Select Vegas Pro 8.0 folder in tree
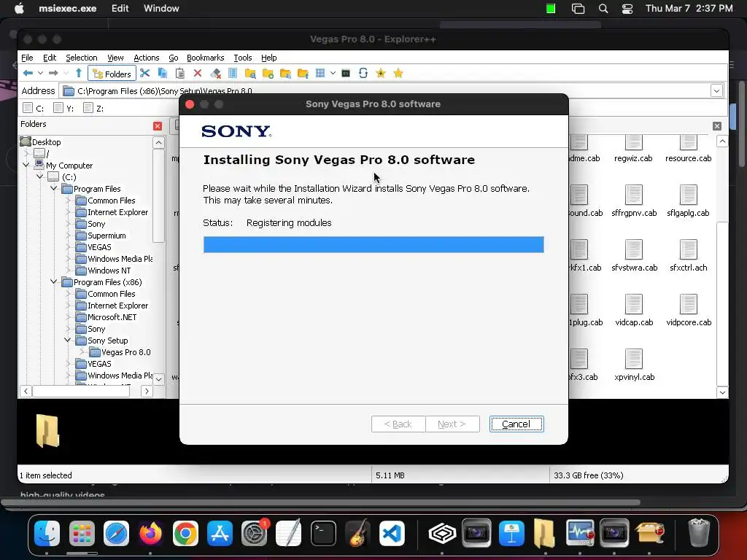The height and width of the screenshot is (560, 747). 125,352
